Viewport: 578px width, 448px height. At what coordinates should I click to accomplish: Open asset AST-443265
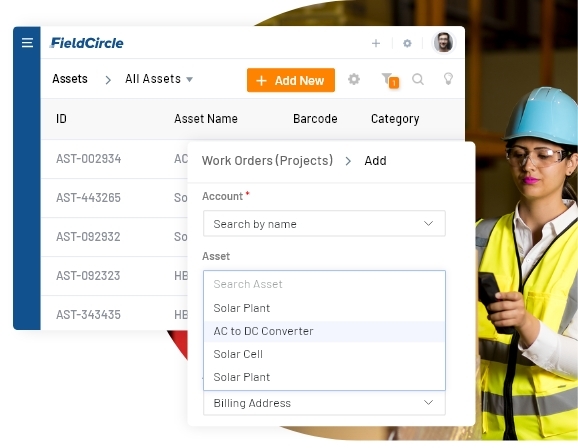tap(88, 198)
